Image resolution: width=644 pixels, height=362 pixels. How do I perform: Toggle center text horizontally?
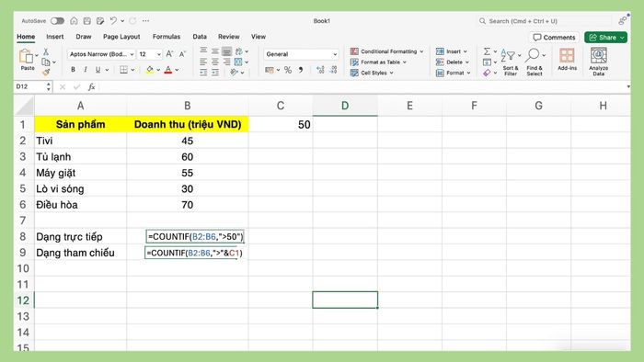pos(215,62)
